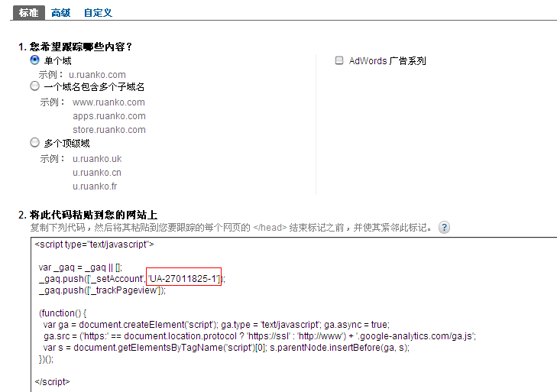Switch to the 标准 tab
The image size is (557, 392).
(x=29, y=13)
